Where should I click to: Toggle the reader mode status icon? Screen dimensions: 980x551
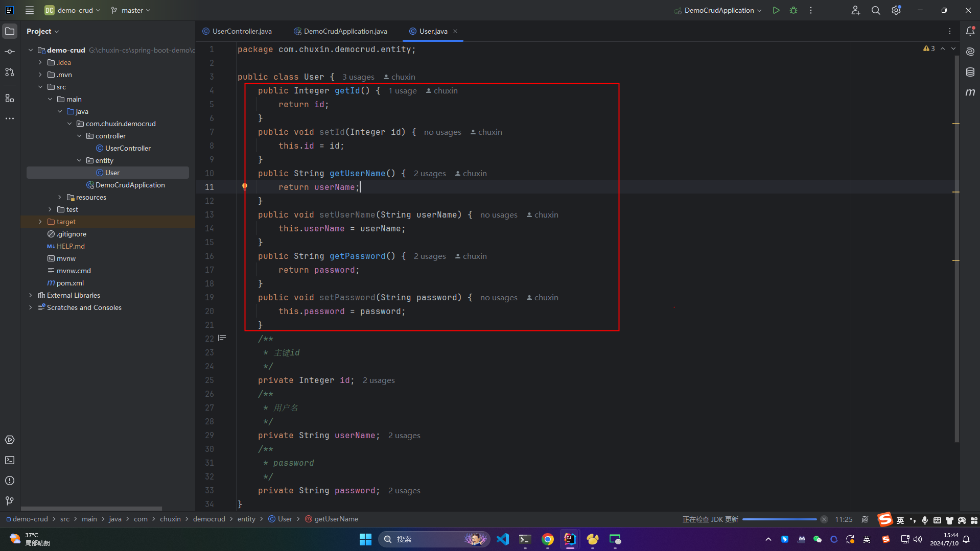[865, 519]
